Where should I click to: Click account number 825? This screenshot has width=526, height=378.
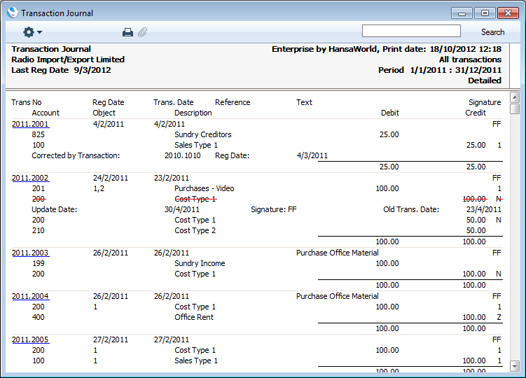38,134
